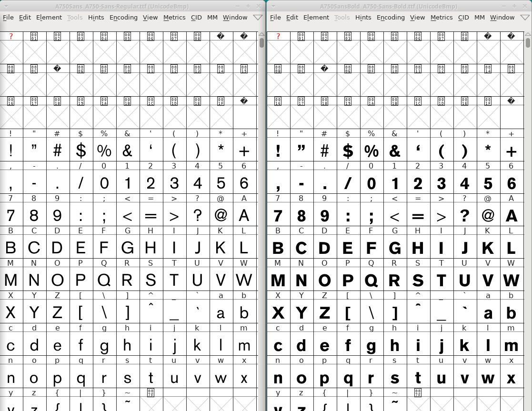532x411 pixels.
Task: Expand menu overflow triangle in Bold window
Action: pos(525,17)
